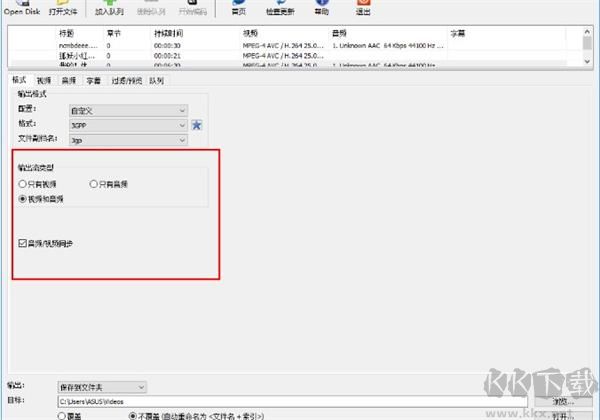The height and width of the screenshot is (420, 600).
Task: Switch to the 字幕 tab
Action: [94, 81]
